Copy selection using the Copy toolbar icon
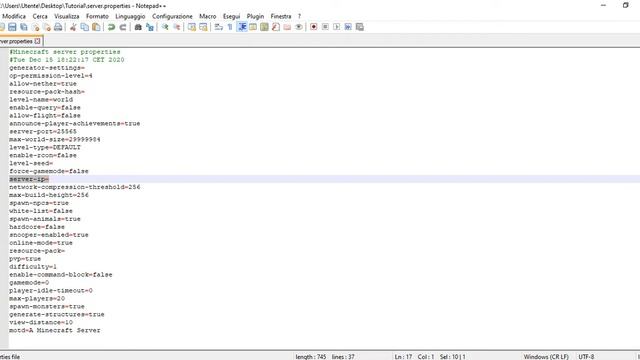Viewport: 640px width, 360px height. 84,27
